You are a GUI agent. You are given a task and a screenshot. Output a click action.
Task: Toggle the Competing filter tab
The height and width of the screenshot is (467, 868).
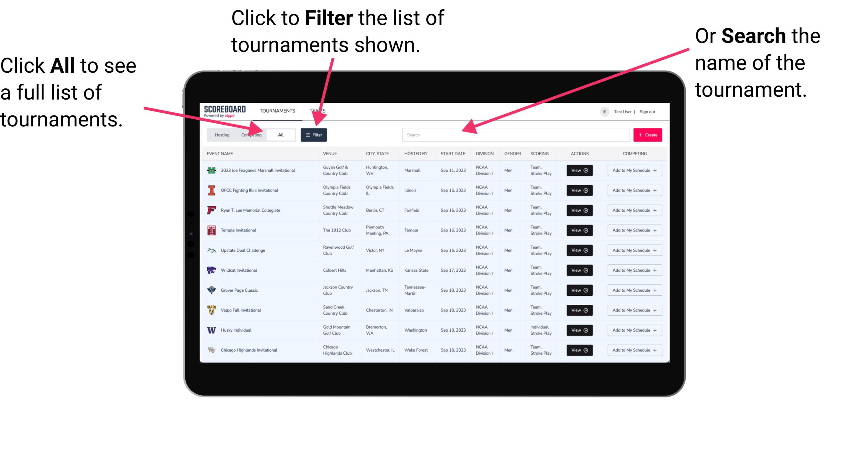(251, 134)
